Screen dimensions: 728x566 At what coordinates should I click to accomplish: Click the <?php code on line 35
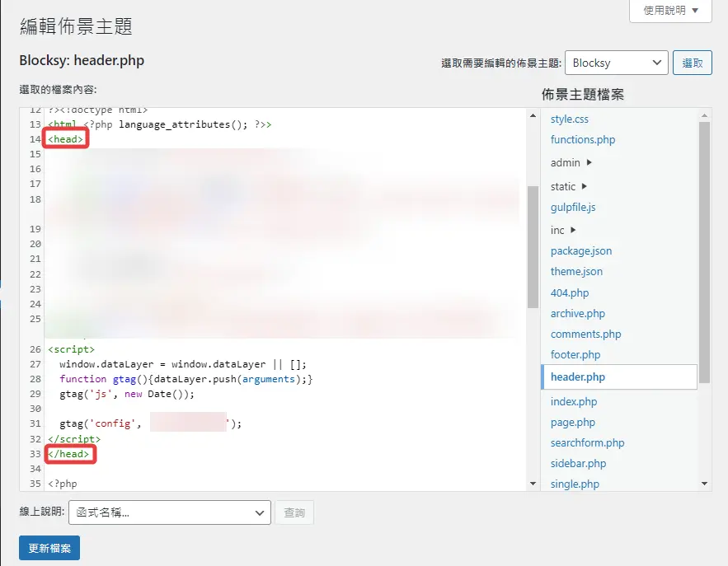click(x=62, y=484)
